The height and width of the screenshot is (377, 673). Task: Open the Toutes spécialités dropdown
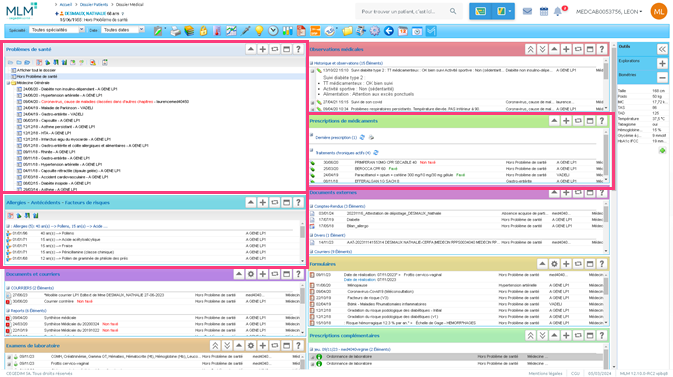(x=57, y=30)
